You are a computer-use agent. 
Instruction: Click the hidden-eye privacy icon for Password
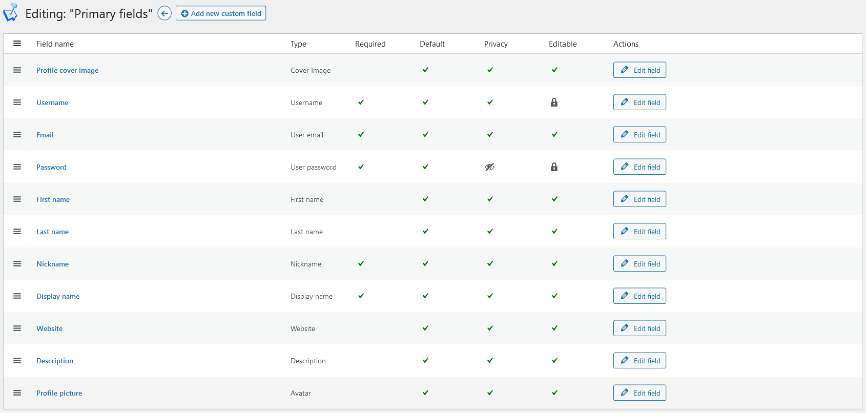[490, 167]
